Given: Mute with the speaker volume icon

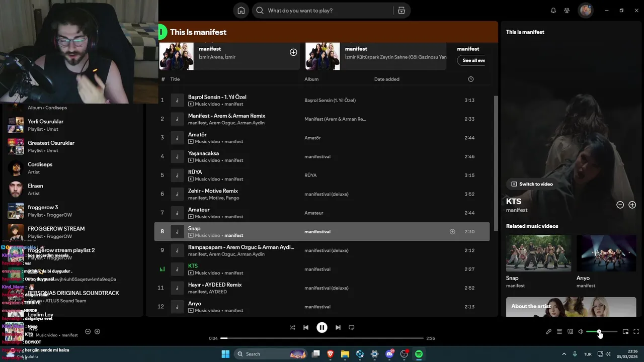Looking at the screenshot, I should [x=581, y=332].
